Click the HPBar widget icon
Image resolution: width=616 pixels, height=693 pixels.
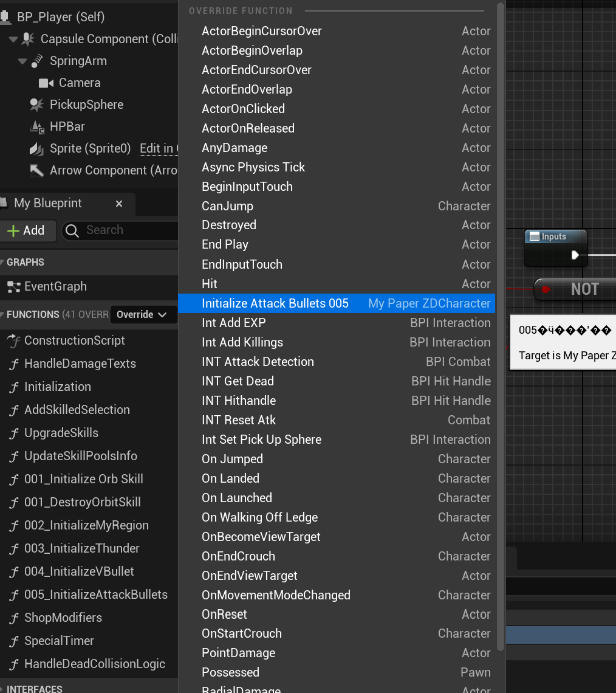37,127
